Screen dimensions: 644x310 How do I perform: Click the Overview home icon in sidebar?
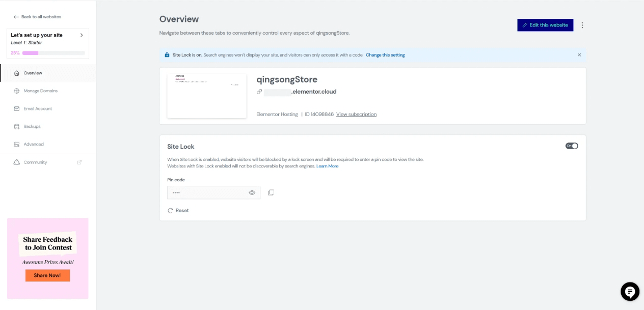coord(17,73)
